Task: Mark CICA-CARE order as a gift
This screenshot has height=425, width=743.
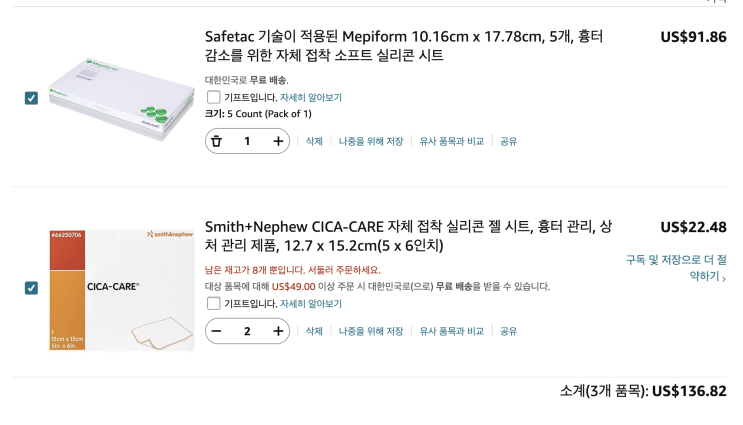Action: (213, 303)
